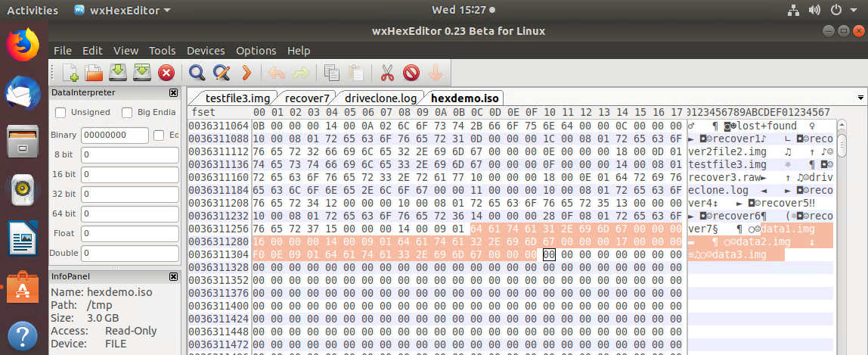Click the Open file folder icon

(x=94, y=73)
